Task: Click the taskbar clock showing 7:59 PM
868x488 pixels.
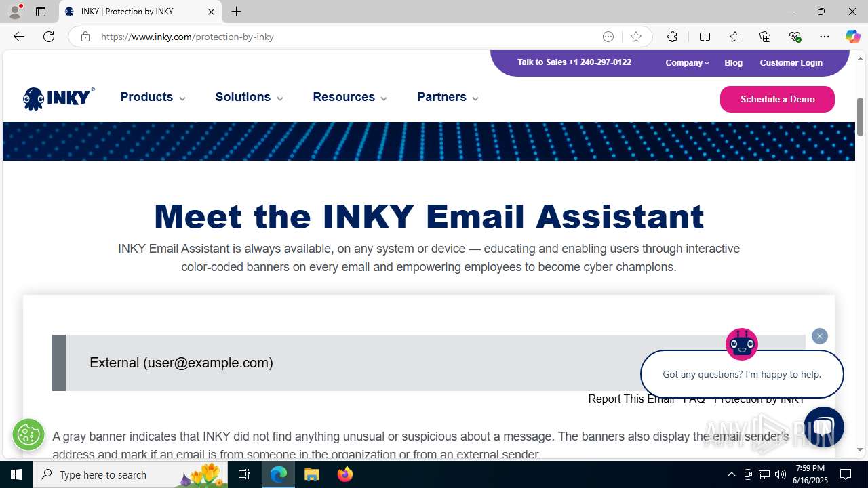Action: (811, 474)
